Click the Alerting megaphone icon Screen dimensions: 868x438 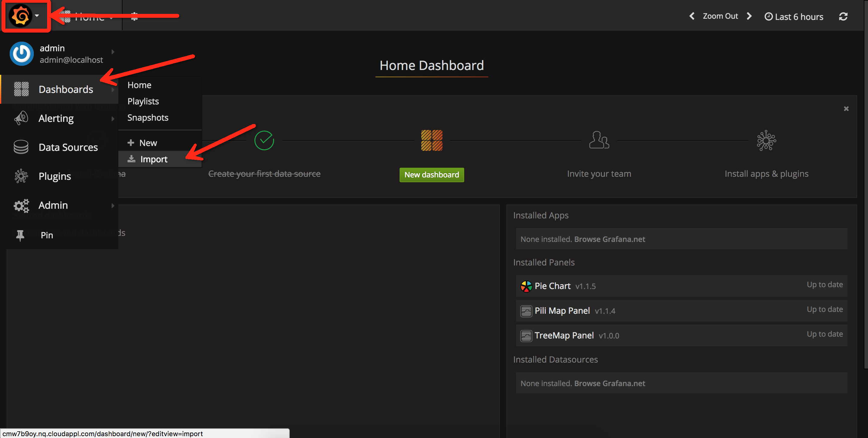coord(21,118)
